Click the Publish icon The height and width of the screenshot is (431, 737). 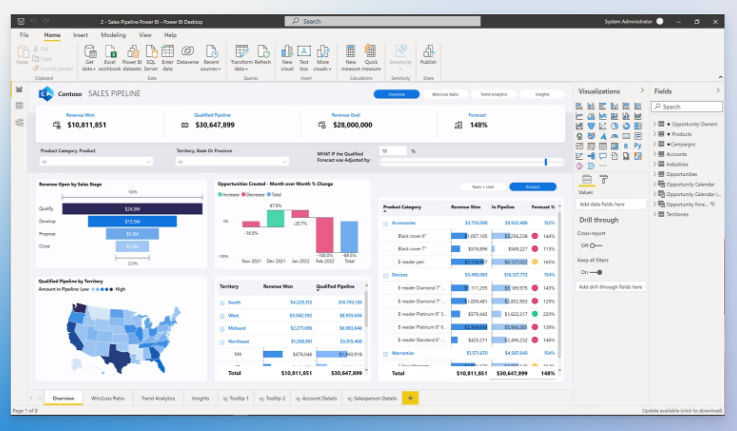pos(428,52)
